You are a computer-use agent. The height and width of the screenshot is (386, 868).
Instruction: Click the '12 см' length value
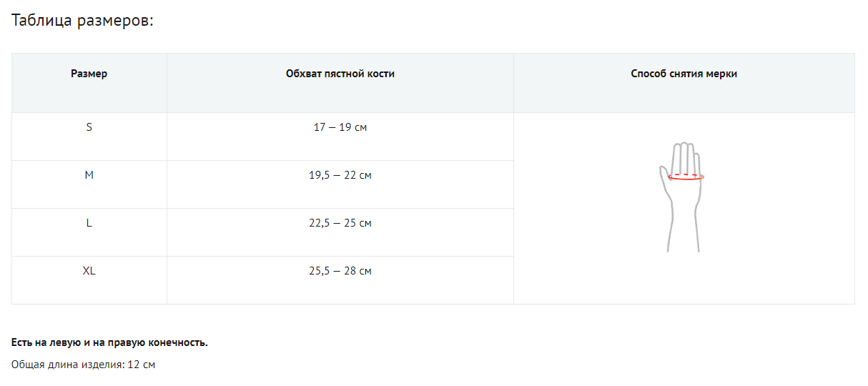click(x=142, y=365)
